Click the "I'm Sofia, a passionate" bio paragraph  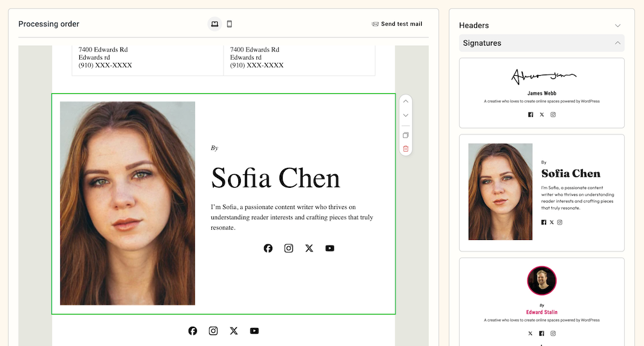click(292, 217)
